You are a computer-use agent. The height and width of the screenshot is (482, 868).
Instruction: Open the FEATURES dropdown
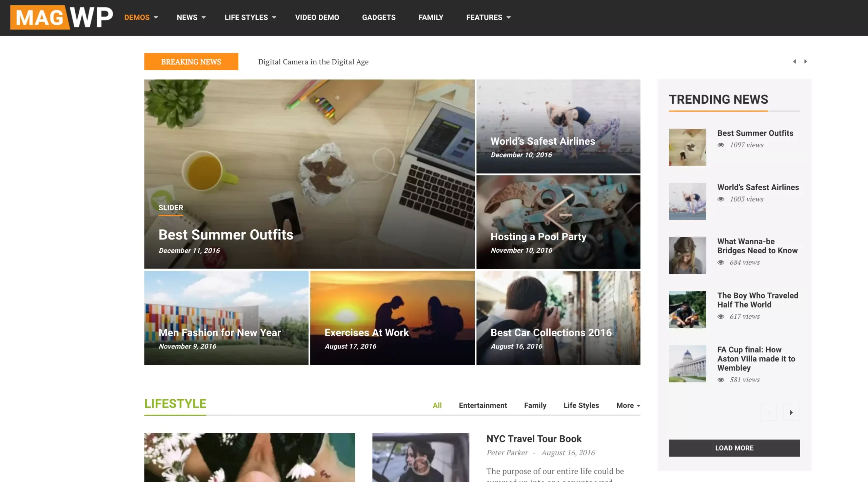pyautogui.click(x=487, y=17)
